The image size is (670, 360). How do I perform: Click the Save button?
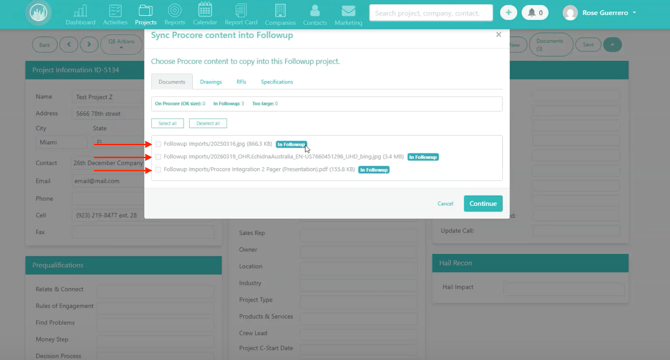[588, 44]
